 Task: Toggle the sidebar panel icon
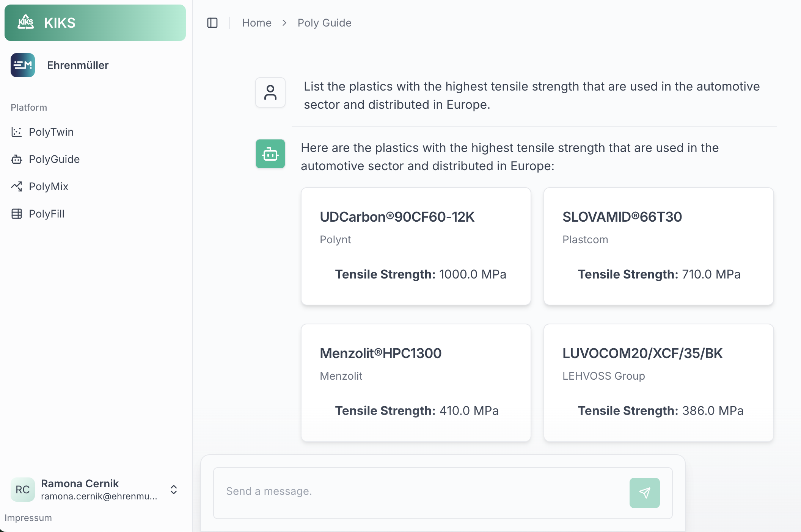click(212, 23)
